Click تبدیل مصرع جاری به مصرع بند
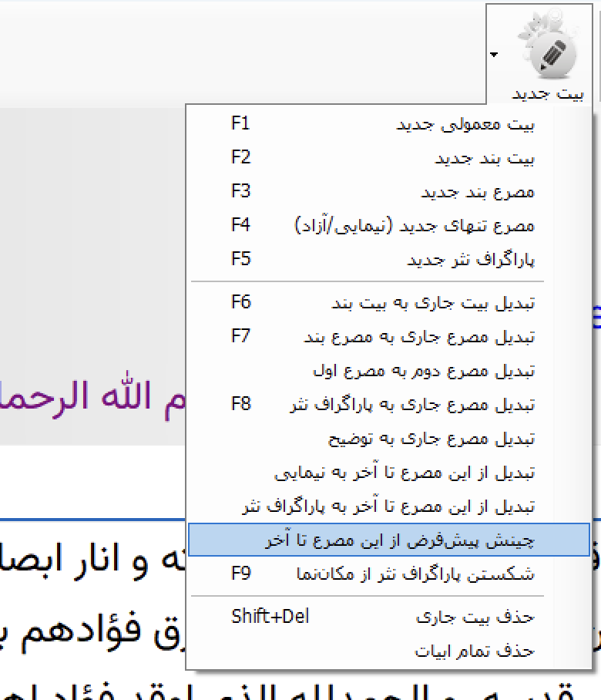Viewport: 601px width, 700px height. (x=418, y=337)
